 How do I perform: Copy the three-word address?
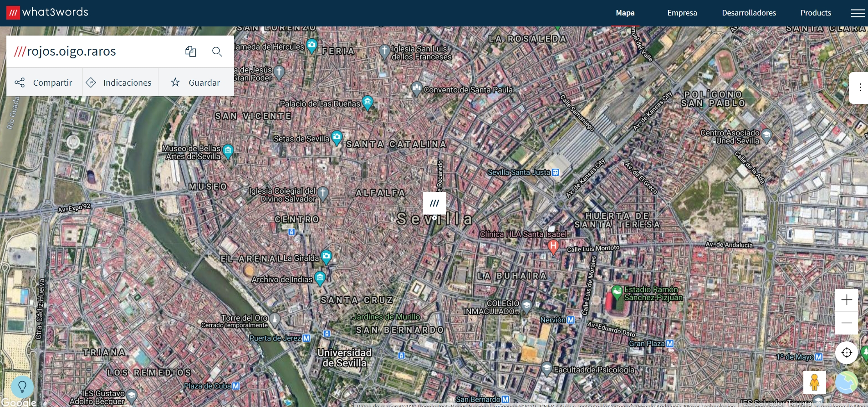coord(191,52)
